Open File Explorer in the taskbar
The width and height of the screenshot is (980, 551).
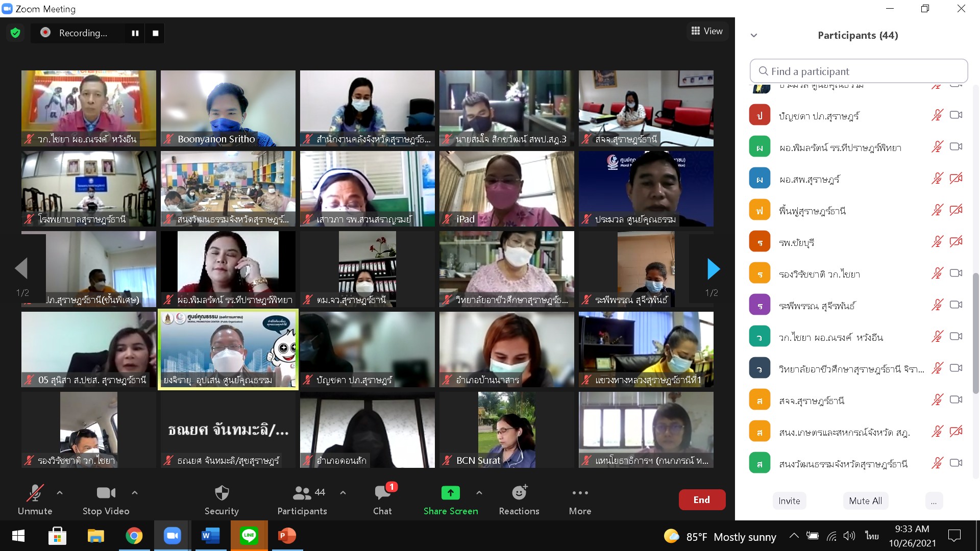point(95,536)
